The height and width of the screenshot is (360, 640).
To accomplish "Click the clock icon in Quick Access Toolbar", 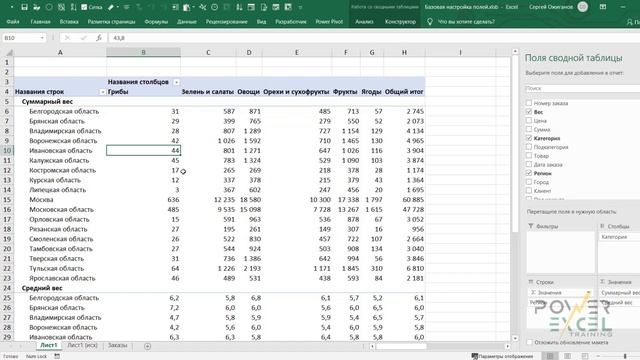I will 215,7.
